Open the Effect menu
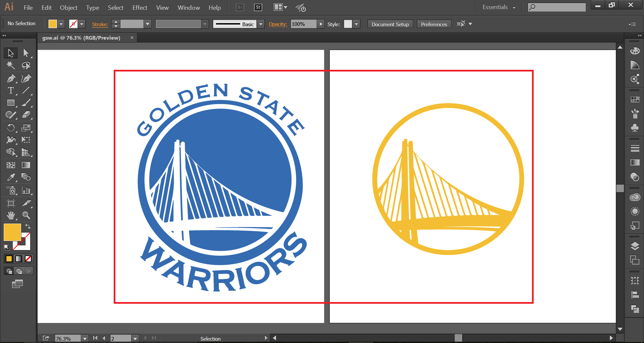644x343 pixels. click(140, 7)
